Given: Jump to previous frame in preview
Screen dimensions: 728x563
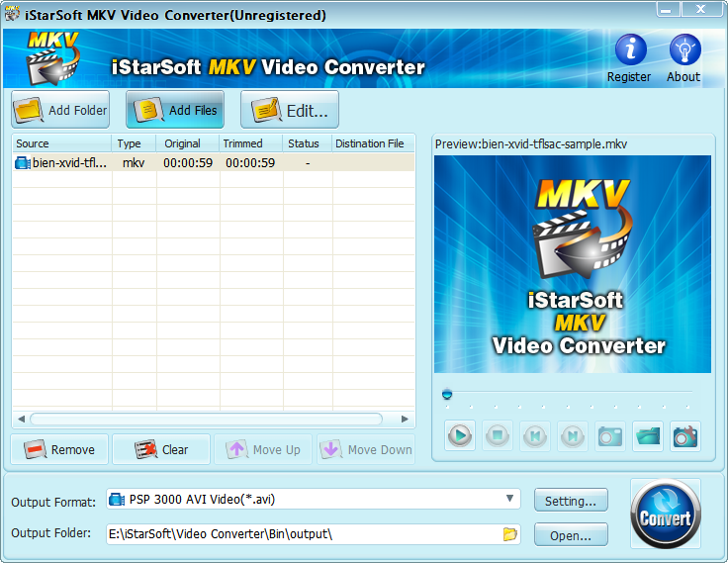Looking at the screenshot, I should tap(535, 435).
